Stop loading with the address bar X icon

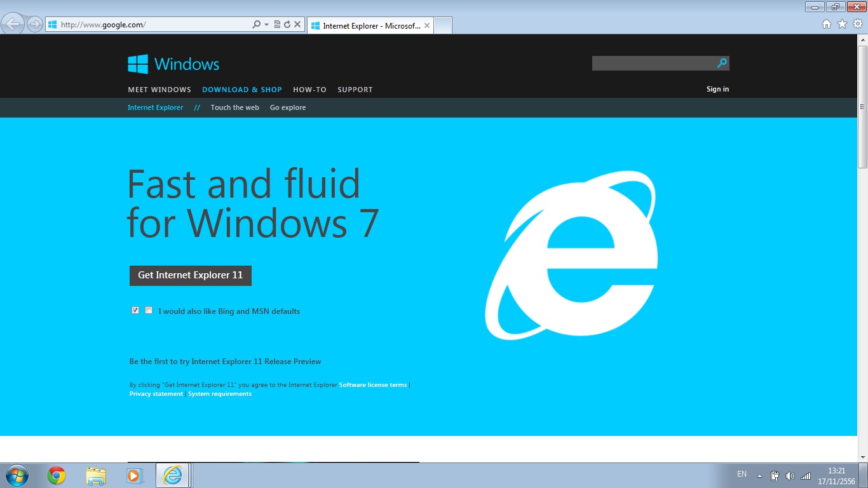click(297, 25)
